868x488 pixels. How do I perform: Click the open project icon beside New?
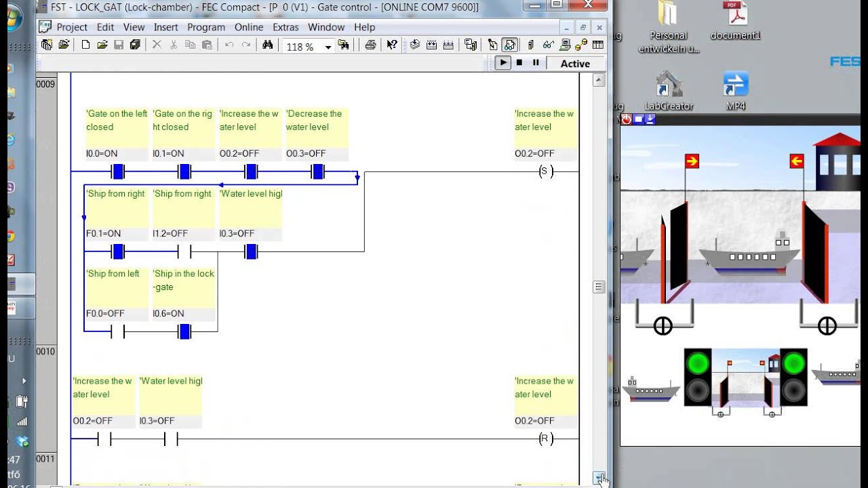click(64, 45)
